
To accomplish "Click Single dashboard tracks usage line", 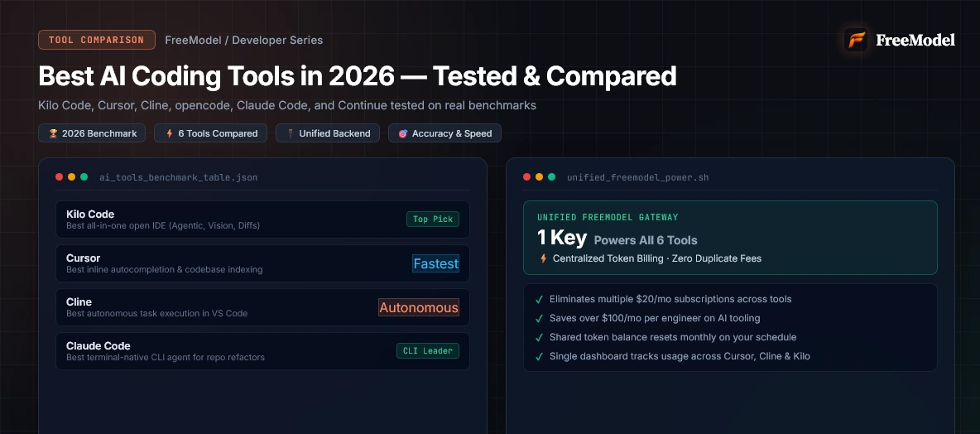I will (680, 356).
